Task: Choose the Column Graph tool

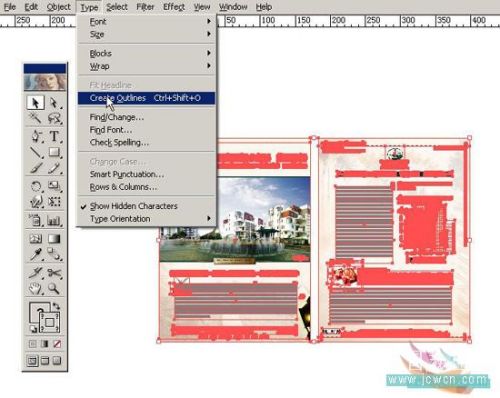Action: (54, 220)
